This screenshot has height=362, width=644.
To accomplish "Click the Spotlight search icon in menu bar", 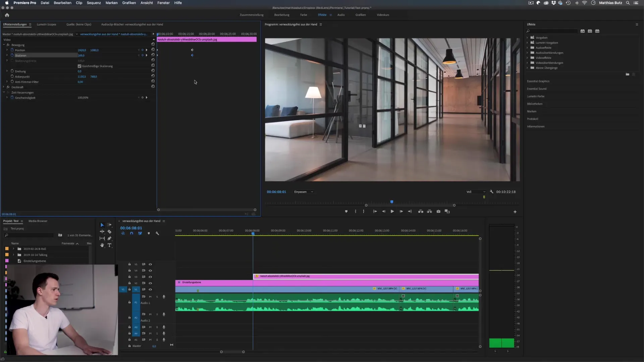I will coord(628,3).
